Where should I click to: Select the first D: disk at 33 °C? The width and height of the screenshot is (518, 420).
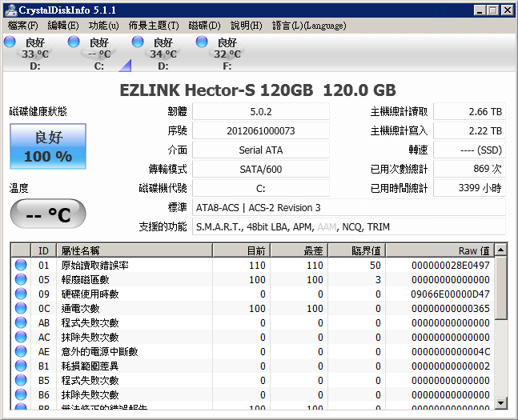tap(34, 54)
